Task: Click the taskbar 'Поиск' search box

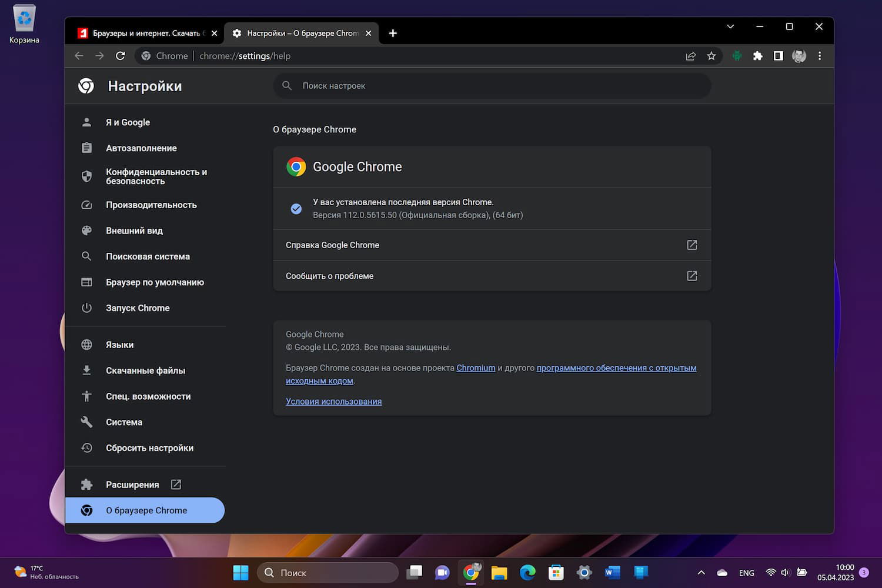Action: coord(328,573)
